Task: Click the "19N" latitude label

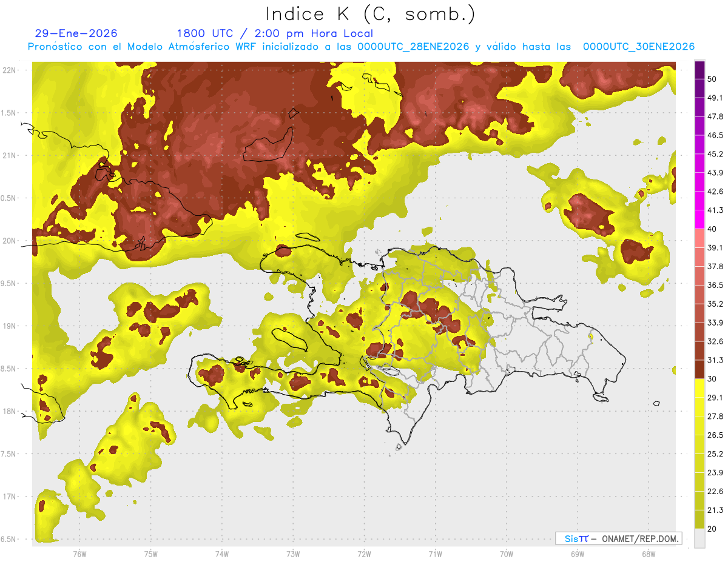Action: (x=9, y=326)
